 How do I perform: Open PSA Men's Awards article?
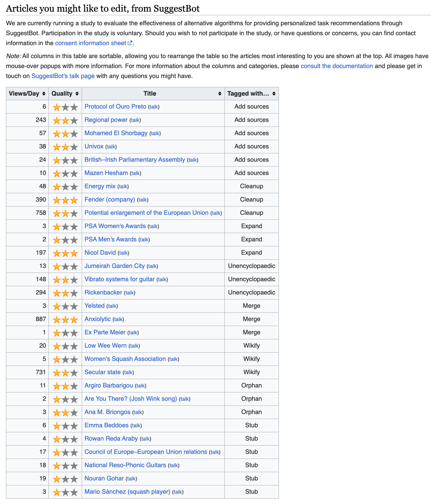pos(110,239)
